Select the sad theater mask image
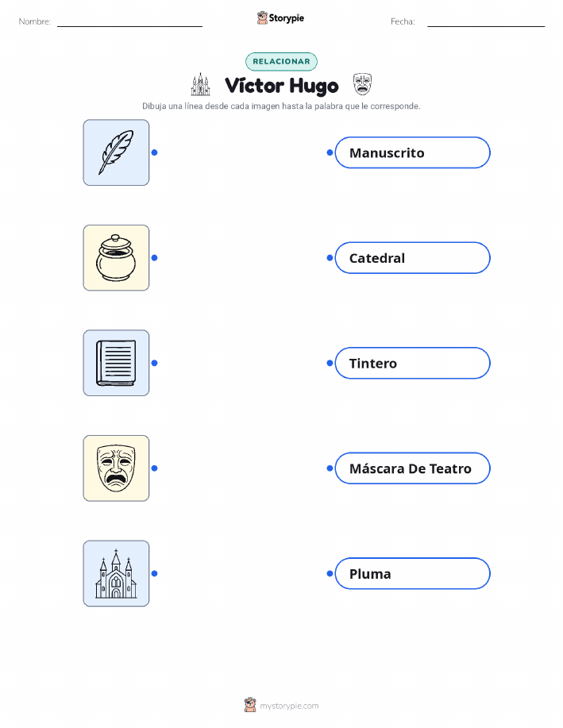 coord(116,468)
